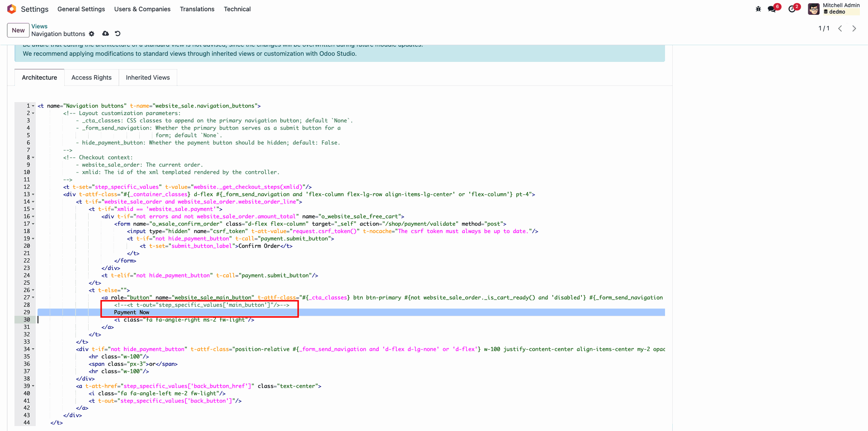The height and width of the screenshot is (431, 868).
Task: Collapse code fold at line 1
Action: pyautogui.click(x=33, y=106)
